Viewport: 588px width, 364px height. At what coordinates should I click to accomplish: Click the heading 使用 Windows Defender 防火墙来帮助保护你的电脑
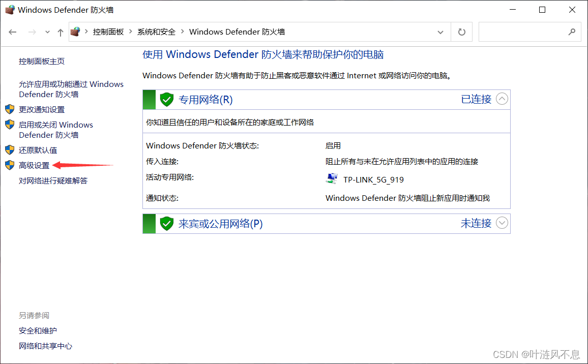[x=263, y=54]
